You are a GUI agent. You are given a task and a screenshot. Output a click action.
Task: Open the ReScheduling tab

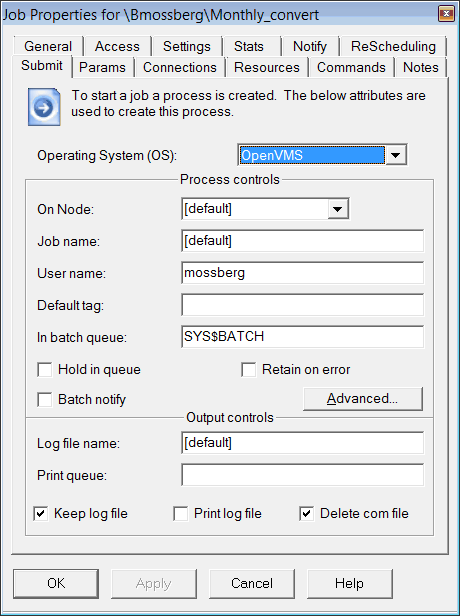tap(393, 46)
